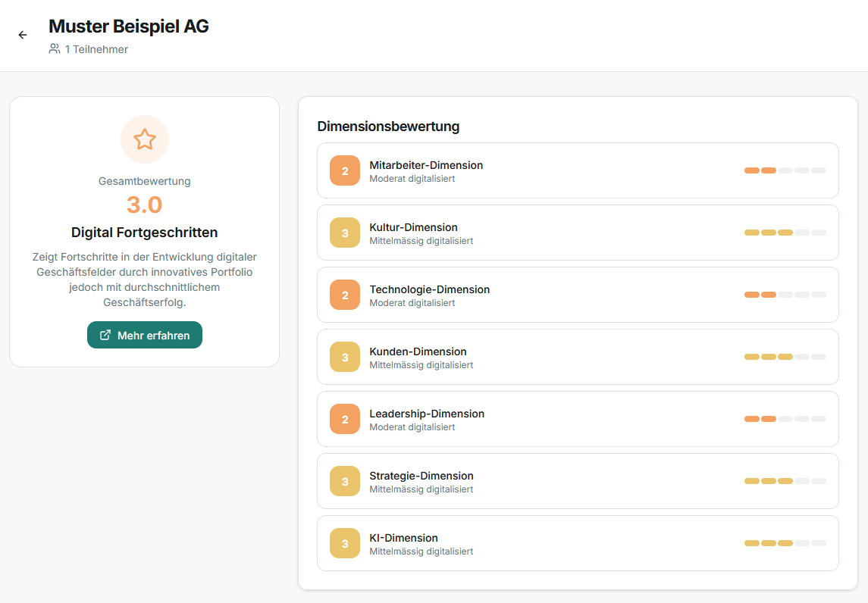The image size is (868, 603).
Task: Click the yellow 3 badge for Kultur-Dimension
Action: click(x=345, y=233)
